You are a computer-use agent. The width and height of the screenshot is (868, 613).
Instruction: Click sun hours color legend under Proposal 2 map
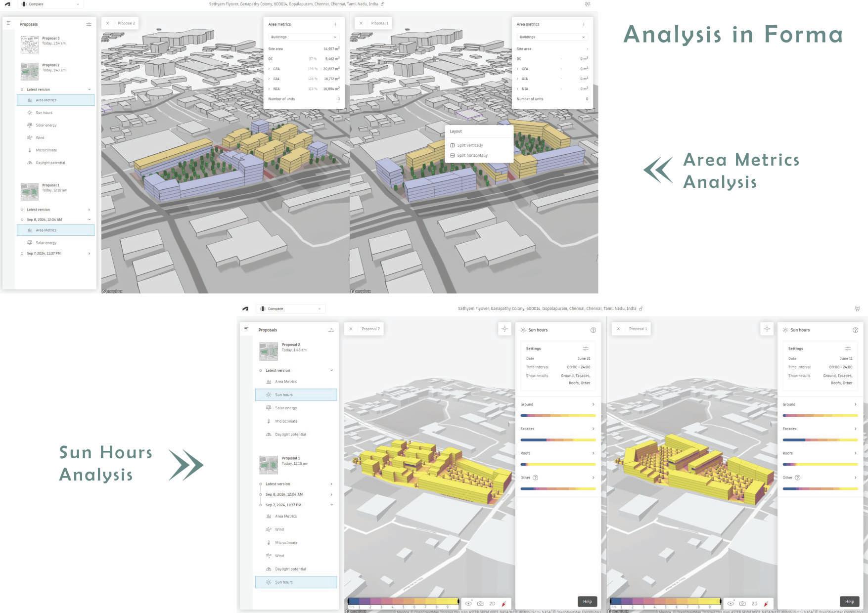[403, 603]
